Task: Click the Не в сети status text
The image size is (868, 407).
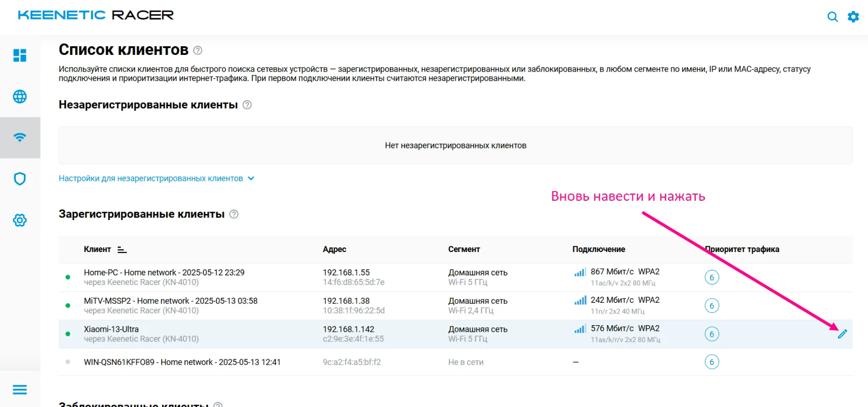Action: point(466,362)
